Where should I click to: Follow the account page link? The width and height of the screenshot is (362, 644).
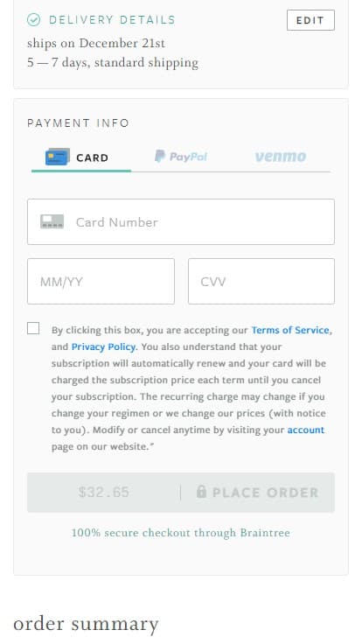(x=306, y=430)
